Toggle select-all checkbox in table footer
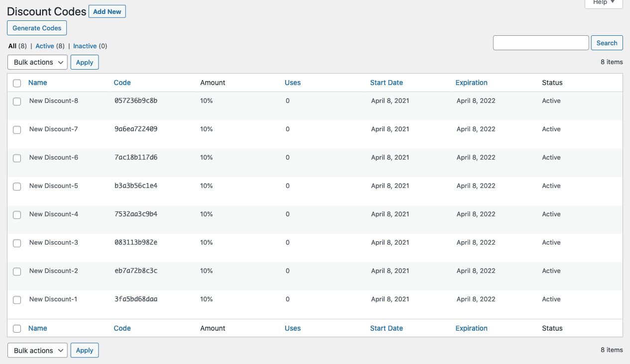This screenshot has width=630, height=364. click(x=17, y=329)
